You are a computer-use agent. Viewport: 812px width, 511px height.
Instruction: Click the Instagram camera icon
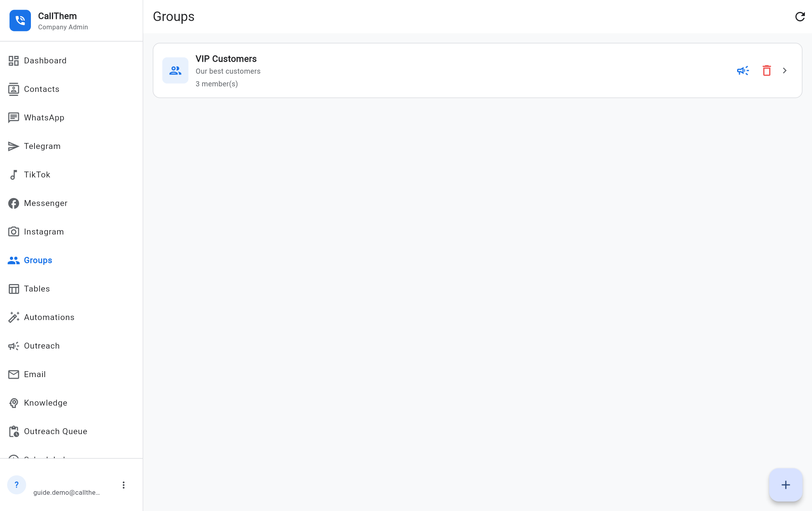(x=13, y=232)
